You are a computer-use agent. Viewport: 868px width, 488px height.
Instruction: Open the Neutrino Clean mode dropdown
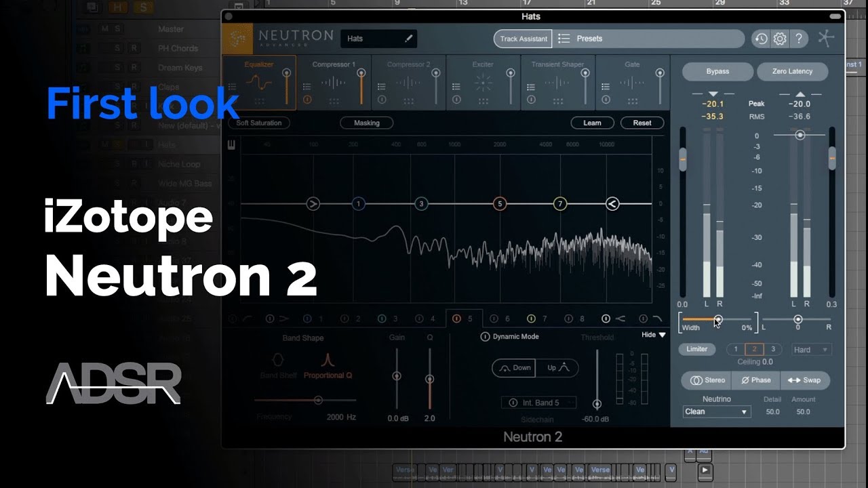coord(717,411)
